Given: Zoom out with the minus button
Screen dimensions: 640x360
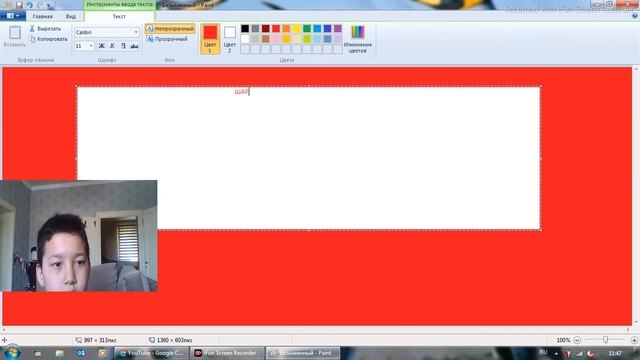Looking at the screenshot, I should point(577,340).
